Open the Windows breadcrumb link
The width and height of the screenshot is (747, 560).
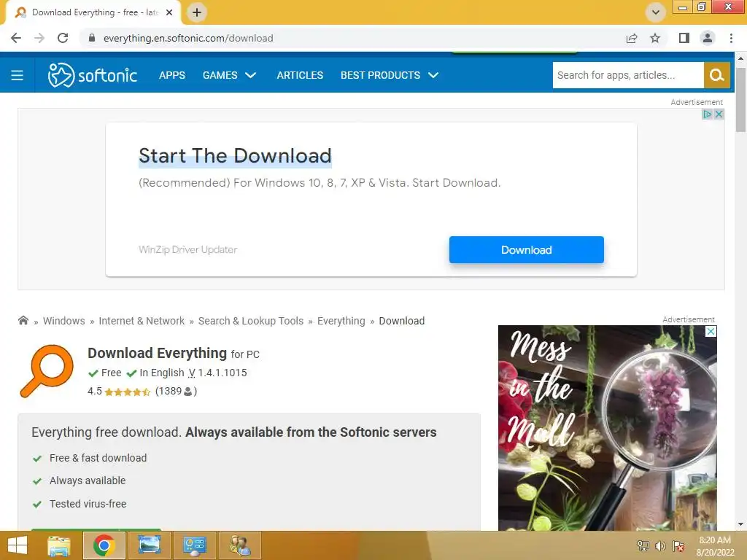tap(64, 321)
